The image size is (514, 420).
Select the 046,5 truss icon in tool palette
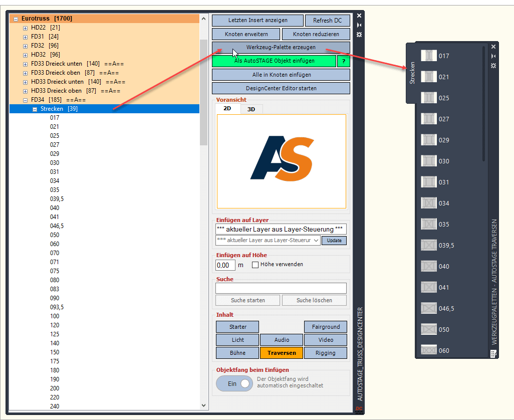(x=429, y=308)
